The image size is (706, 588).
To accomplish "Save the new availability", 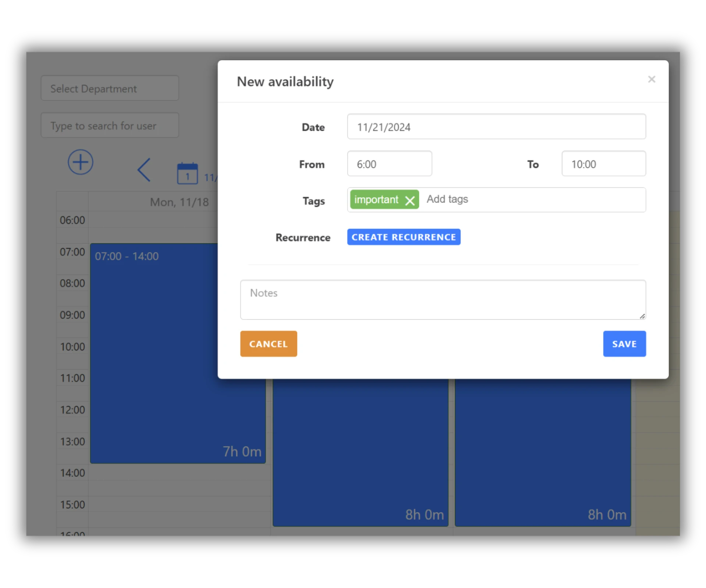I will [x=624, y=344].
